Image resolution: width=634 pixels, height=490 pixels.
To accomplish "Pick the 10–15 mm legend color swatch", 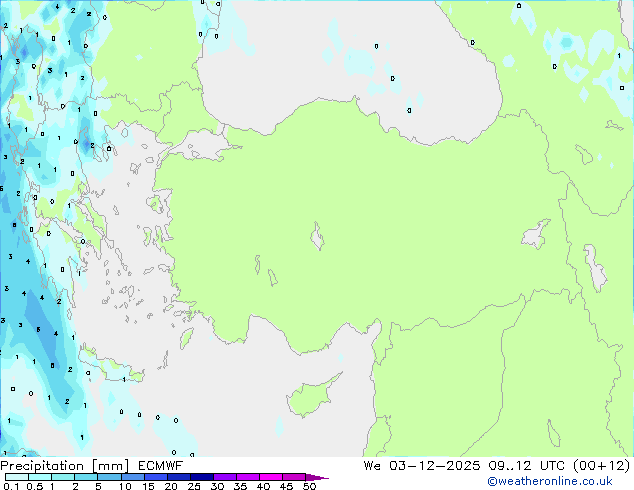I will point(132,477).
